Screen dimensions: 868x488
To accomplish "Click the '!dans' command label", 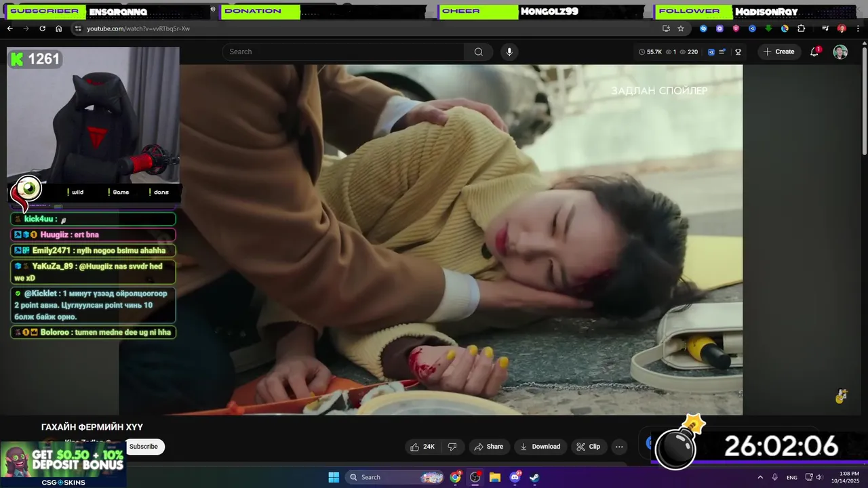I will (x=158, y=192).
